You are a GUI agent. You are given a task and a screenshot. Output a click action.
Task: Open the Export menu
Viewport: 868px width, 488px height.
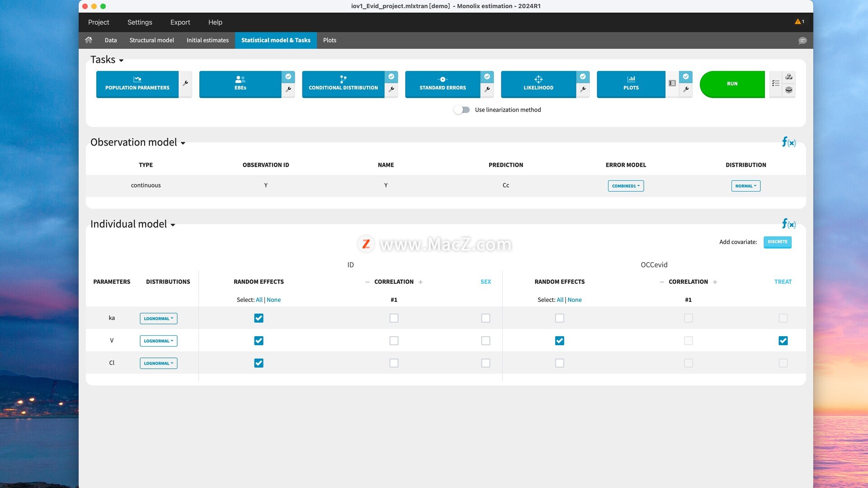tap(180, 22)
